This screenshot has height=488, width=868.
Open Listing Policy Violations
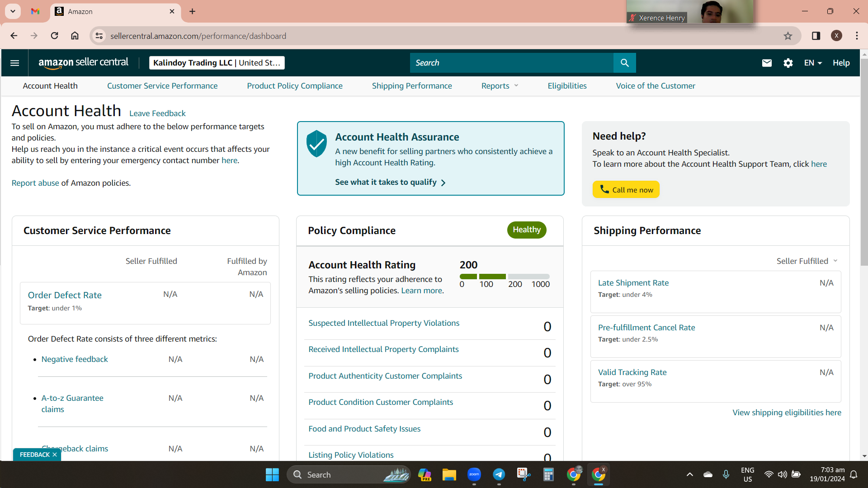coord(351,455)
